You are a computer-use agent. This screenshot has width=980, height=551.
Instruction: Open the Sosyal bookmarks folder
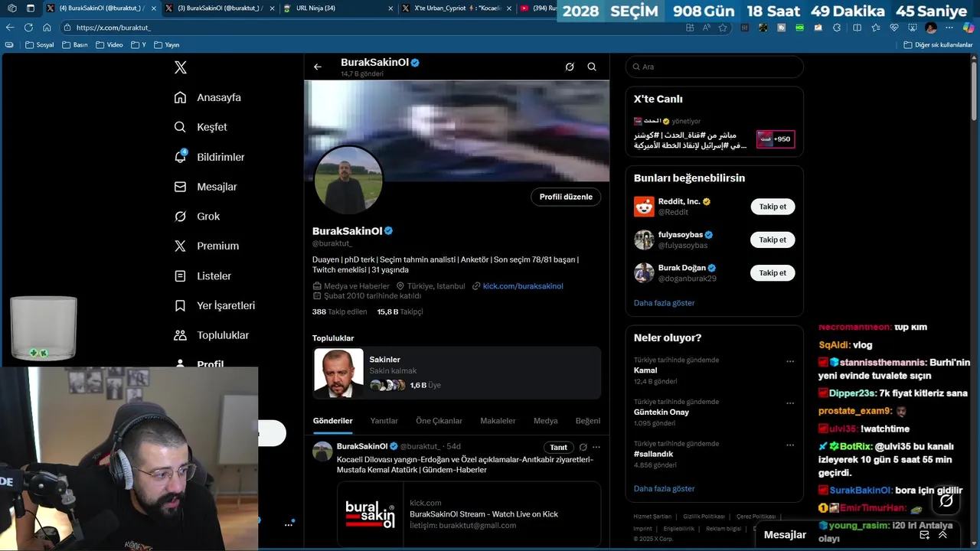pos(39,45)
